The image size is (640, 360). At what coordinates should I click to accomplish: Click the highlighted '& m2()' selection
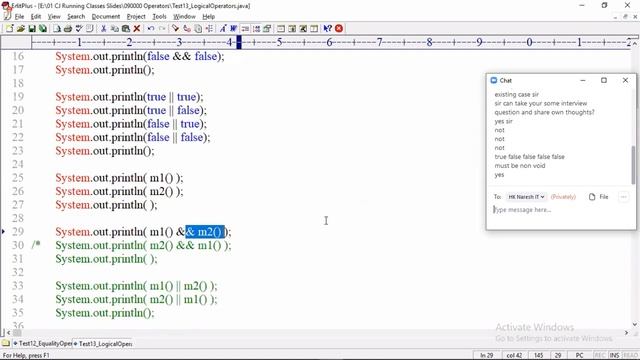click(205, 232)
